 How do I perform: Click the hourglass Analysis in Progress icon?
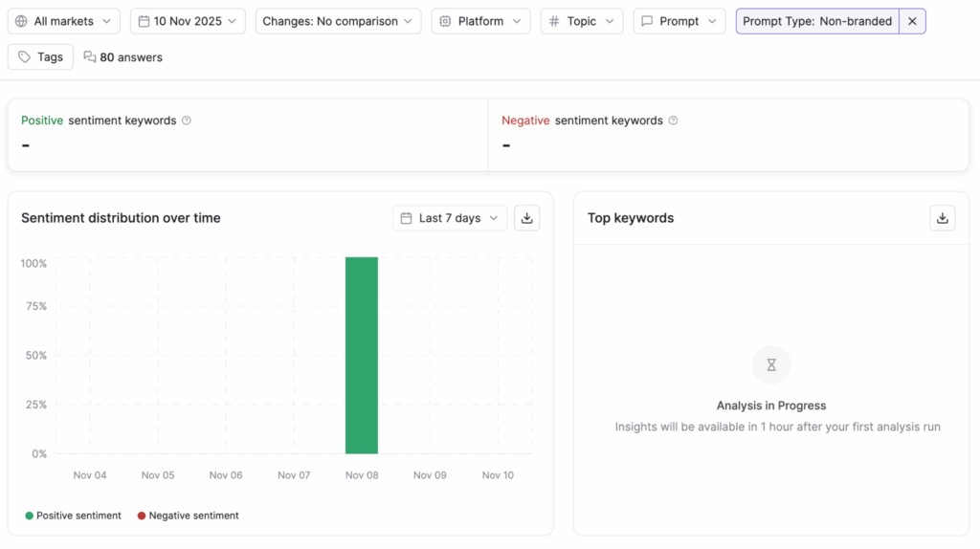click(x=771, y=364)
